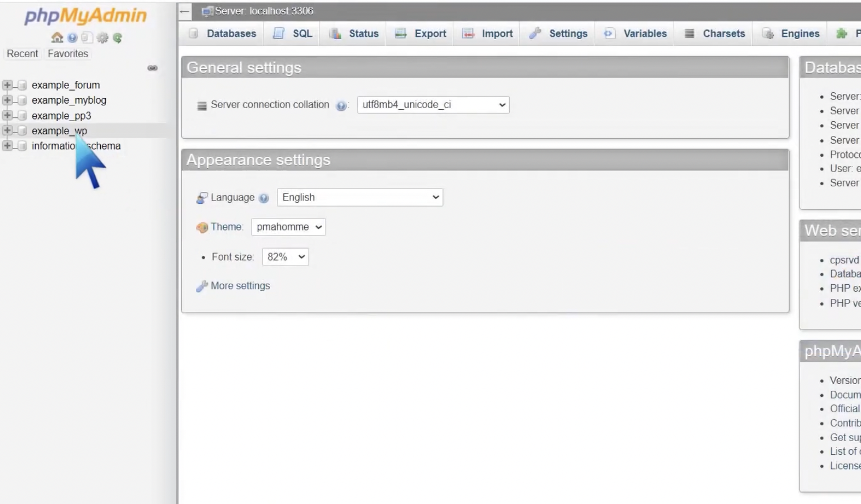Select the example_wp database

(x=59, y=131)
